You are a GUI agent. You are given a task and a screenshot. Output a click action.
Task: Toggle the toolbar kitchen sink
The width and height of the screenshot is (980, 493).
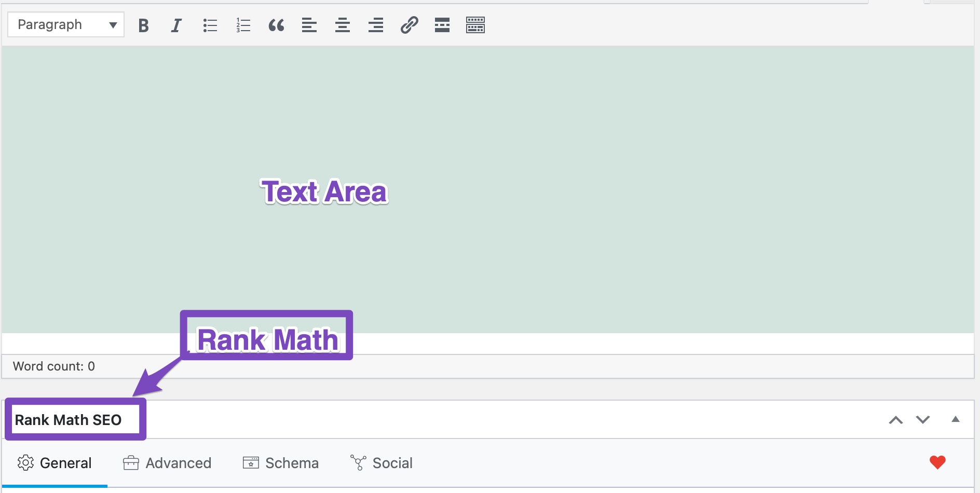pyautogui.click(x=475, y=25)
